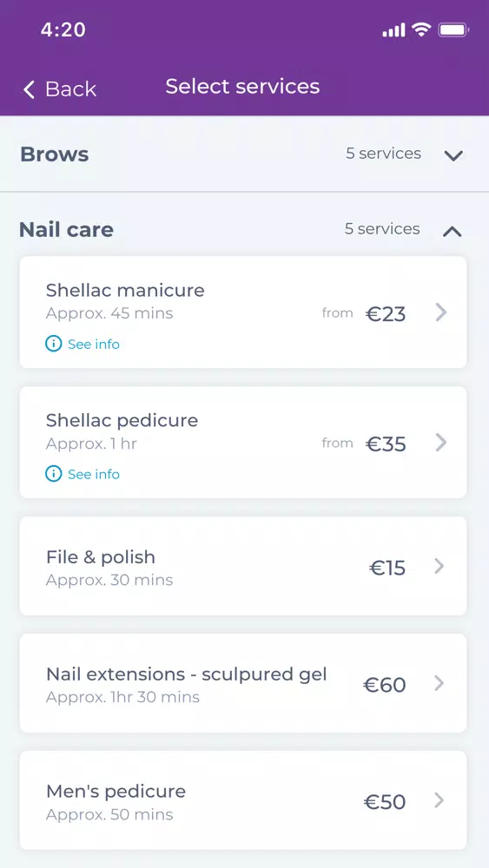Select Nail extensions - sculpured gel service
489x868 pixels.
click(x=243, y=683)
